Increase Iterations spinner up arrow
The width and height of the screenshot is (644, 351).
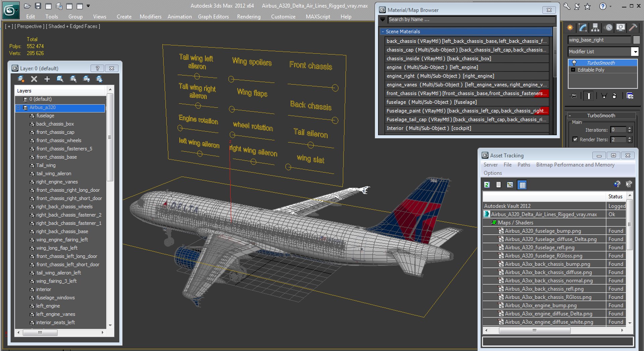click(630, 128)
